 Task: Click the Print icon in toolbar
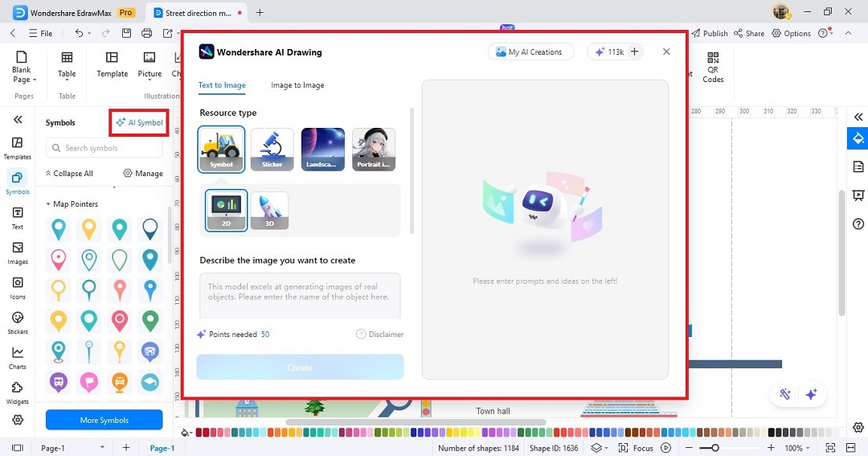point(147,33)
